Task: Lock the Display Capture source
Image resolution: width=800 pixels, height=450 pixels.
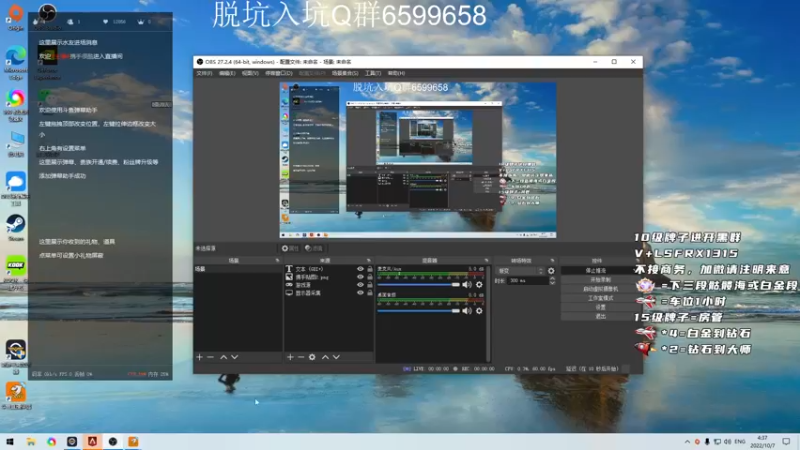Action: [x=370, y=293]
